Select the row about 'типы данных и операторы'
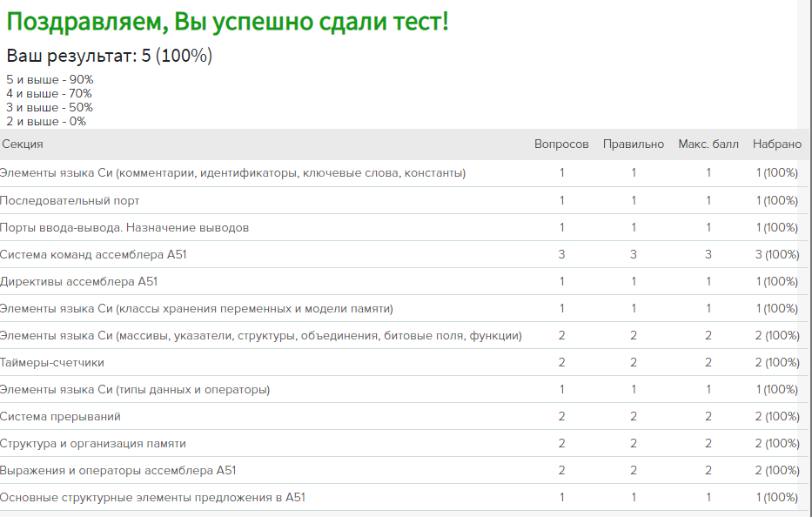812x517 pixels. (404, 389)
